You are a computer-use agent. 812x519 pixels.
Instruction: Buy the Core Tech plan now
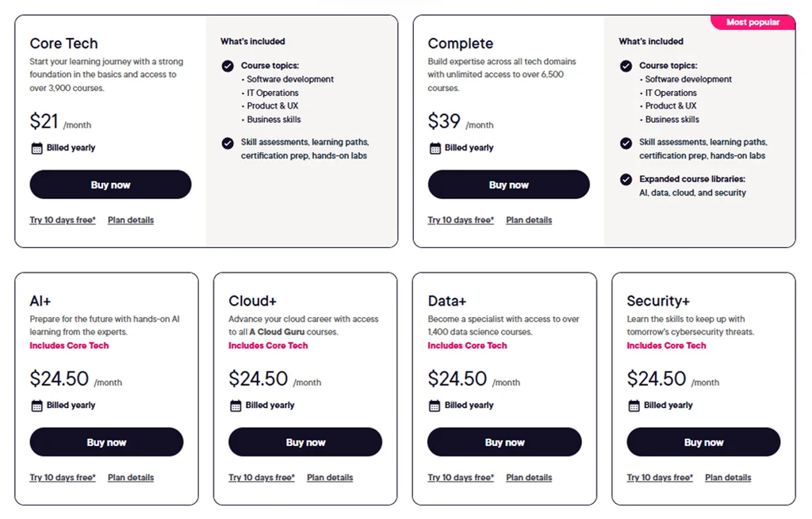coord(110,185)
